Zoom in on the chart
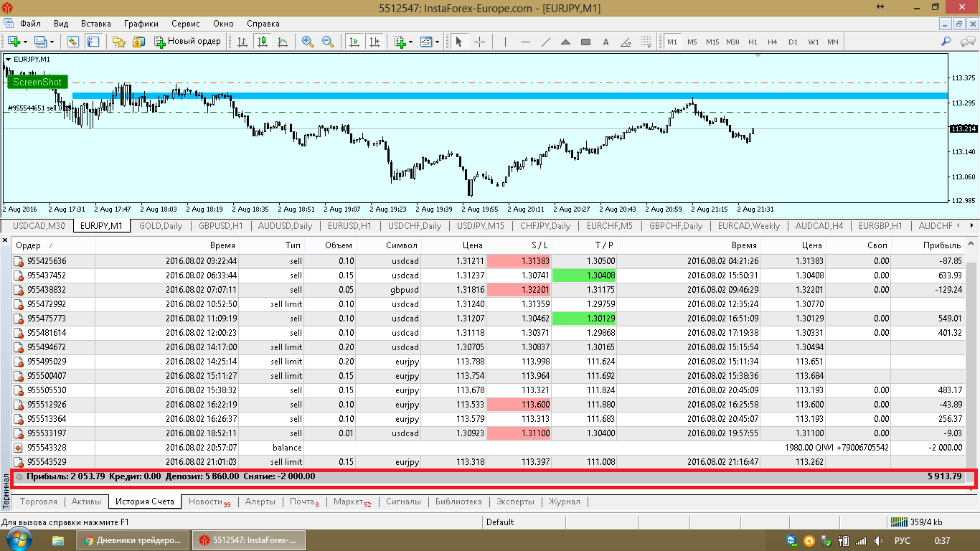 (308, 42)
